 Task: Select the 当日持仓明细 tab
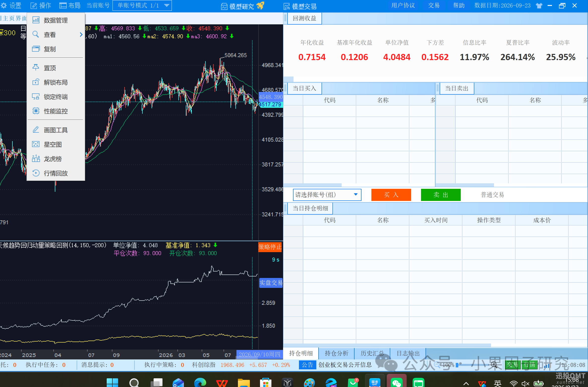310,208
